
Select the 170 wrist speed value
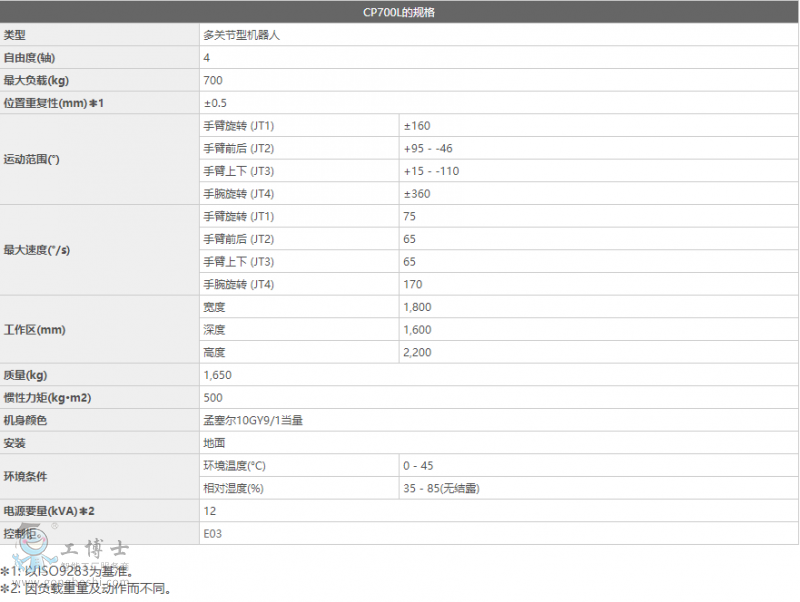[413, 285]
